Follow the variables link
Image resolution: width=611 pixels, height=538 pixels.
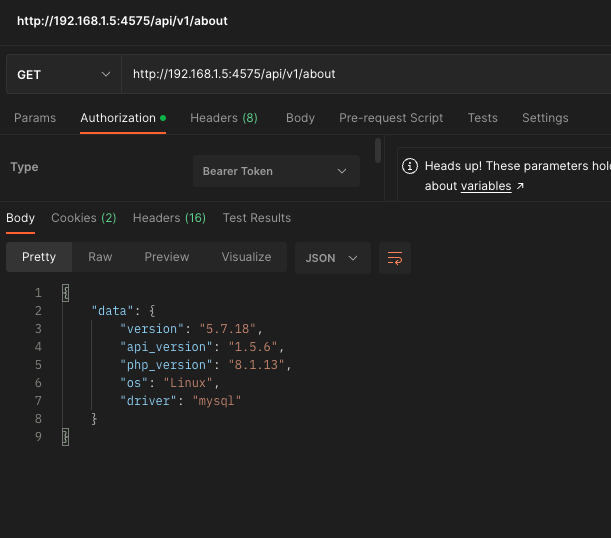[486, 186]
